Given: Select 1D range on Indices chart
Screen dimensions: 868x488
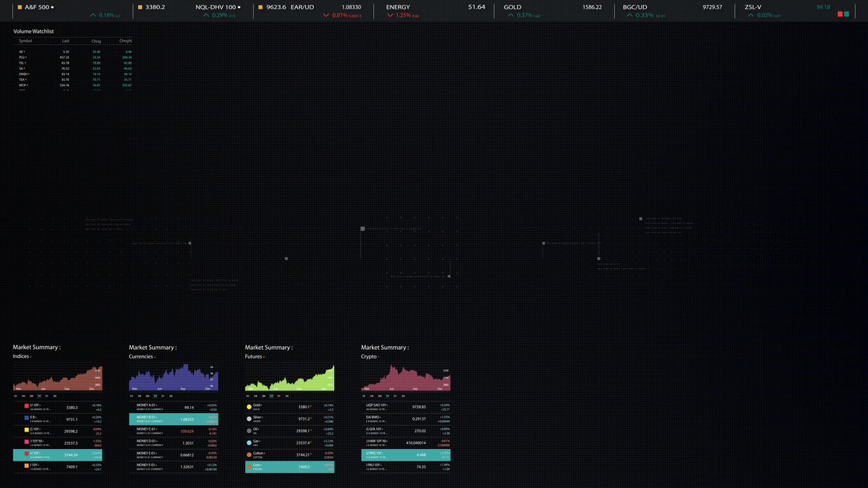Looking at the screenshot, I should coord(15,396).
